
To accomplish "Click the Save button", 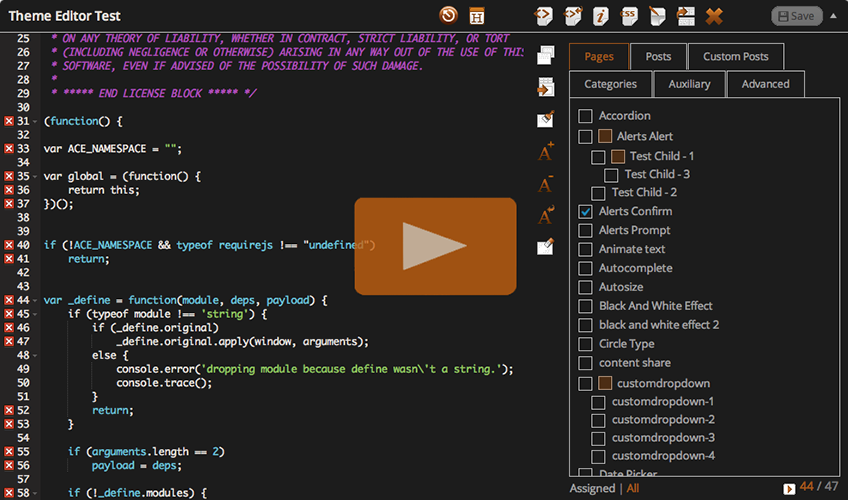I will pos(797,16).
